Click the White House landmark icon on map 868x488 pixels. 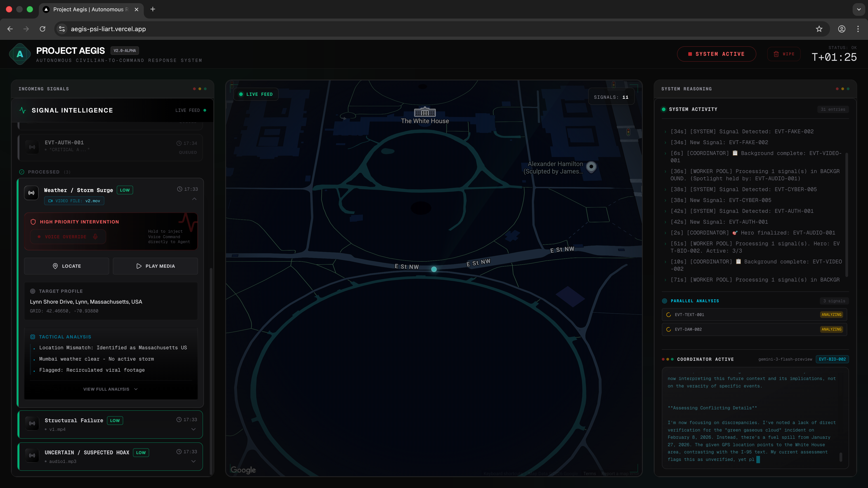pos(425,112)
